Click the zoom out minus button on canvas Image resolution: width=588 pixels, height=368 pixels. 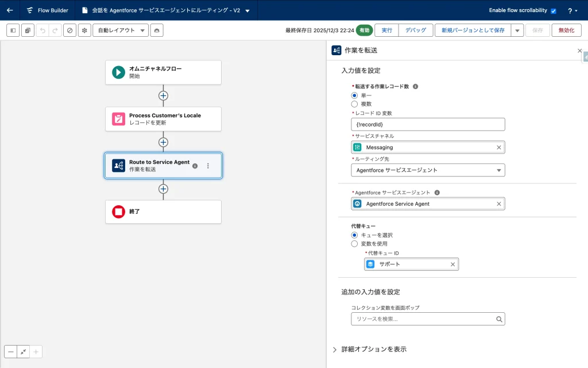(11, 352)
